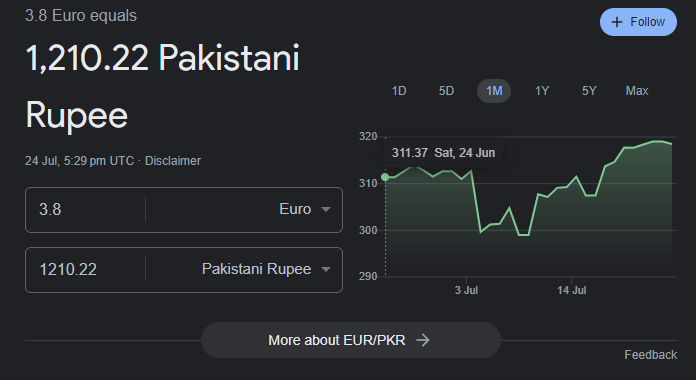
Task: Click the Euro amount field showing 3.8
Action: tap(85, 210)
